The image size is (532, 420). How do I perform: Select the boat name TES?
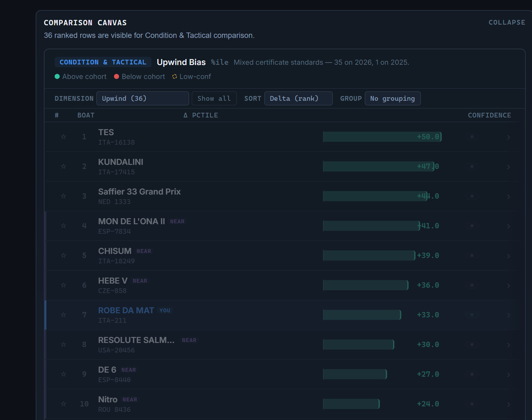[106, 132]
